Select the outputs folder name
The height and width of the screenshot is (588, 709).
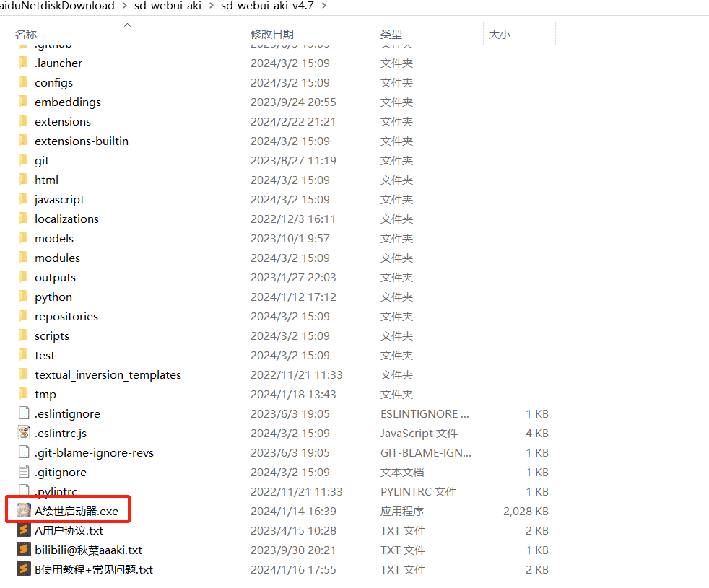click(x=55, y=277)
